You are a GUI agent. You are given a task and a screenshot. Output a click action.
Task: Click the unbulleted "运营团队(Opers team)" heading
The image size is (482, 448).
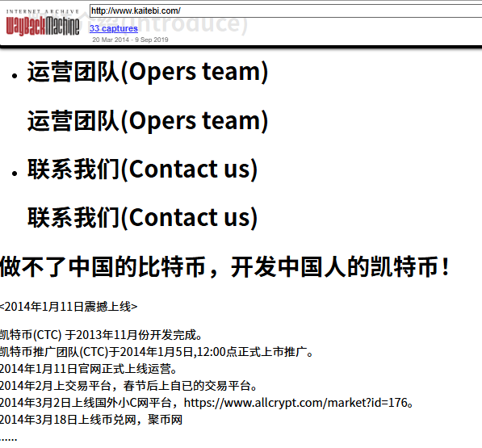[148, 121]
